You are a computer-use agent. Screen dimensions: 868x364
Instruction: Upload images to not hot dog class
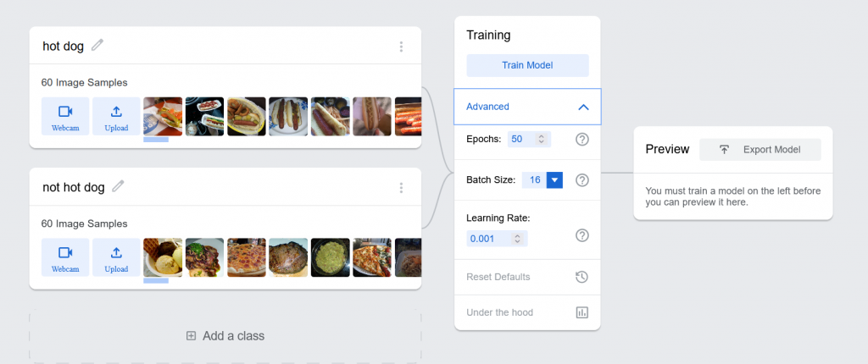click(116, 257)
